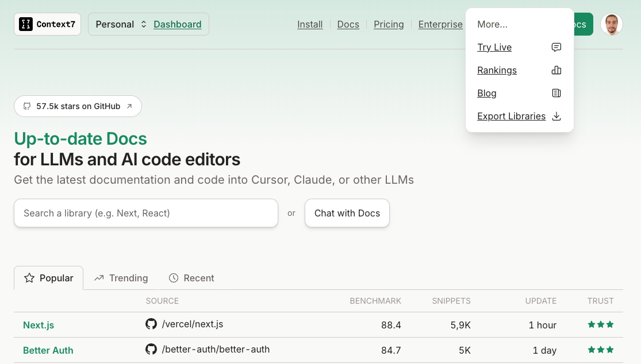Click the GitHub icon beside /vercel/next.js

tap(151, 324)
